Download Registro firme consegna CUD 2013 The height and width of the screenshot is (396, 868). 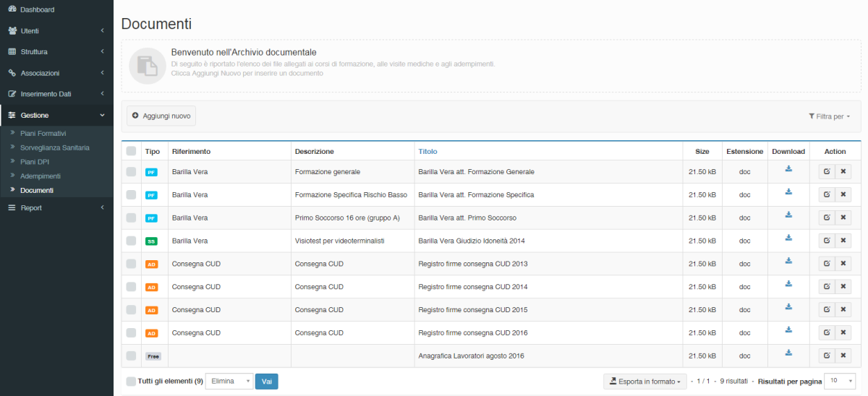point(788,262)
